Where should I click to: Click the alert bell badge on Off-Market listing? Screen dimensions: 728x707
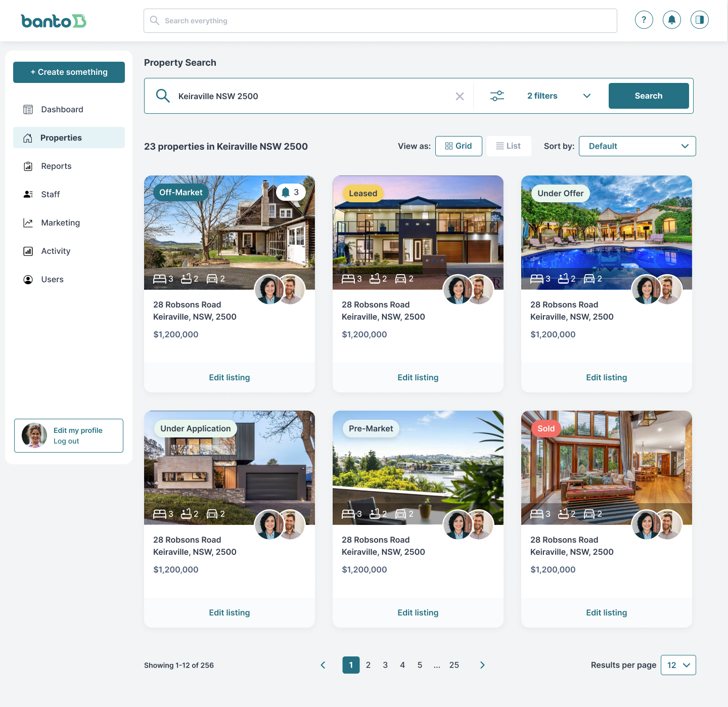(291, 192)
